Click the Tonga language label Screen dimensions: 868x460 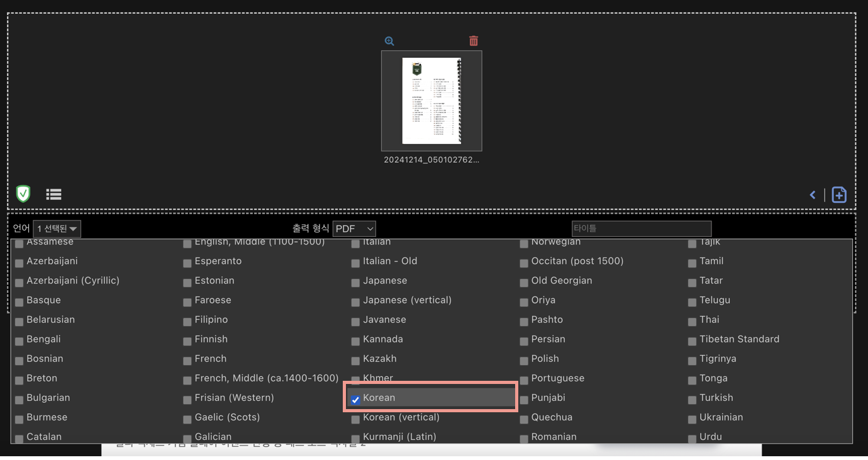click(713, 378)
